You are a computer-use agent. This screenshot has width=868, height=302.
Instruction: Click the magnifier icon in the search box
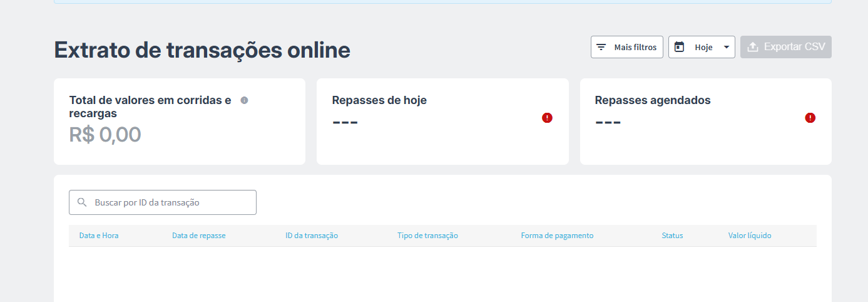click(81, 202)
